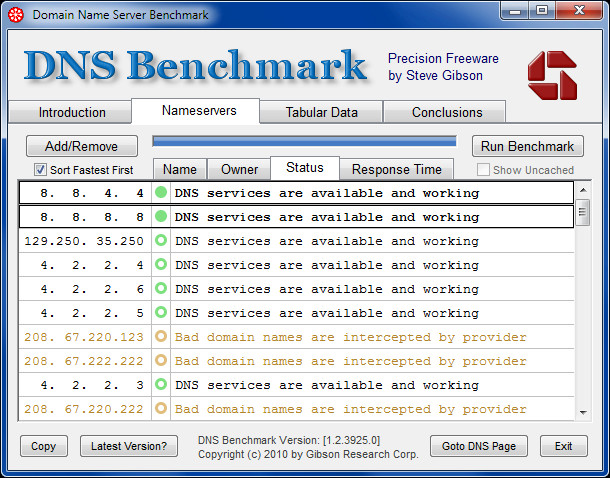Screen dimensions: 610x478
Task: Click the red app icon in title bar
Action: [x=16, y=15]
